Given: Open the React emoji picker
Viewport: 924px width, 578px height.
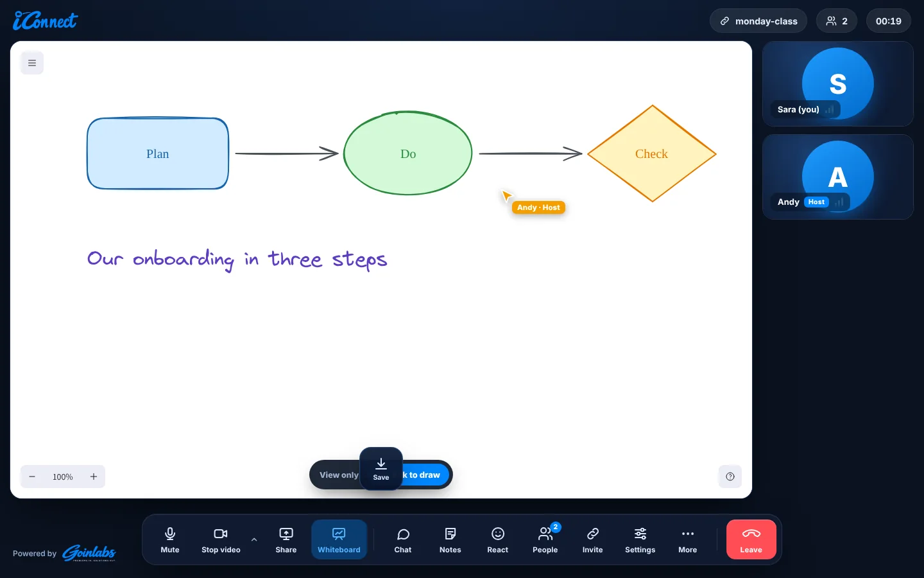Looking at the screenshot, I should click(x=498, y=539).
